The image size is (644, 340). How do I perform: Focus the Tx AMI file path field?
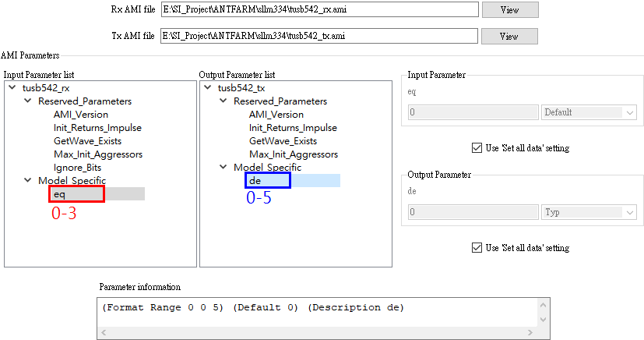coord(319,36)
